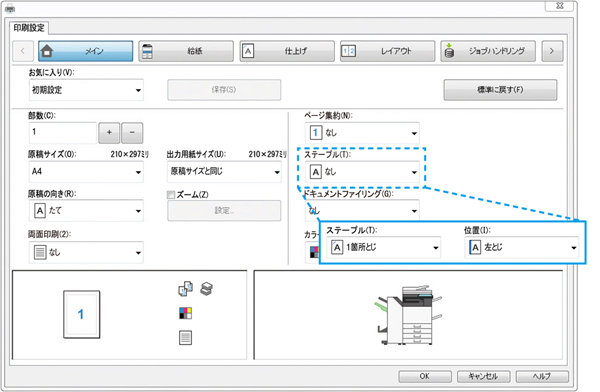The width and height of the screenshot is (600, 392).
Task: Go to the next tab set with the right arrow
Action: (552, 51)
